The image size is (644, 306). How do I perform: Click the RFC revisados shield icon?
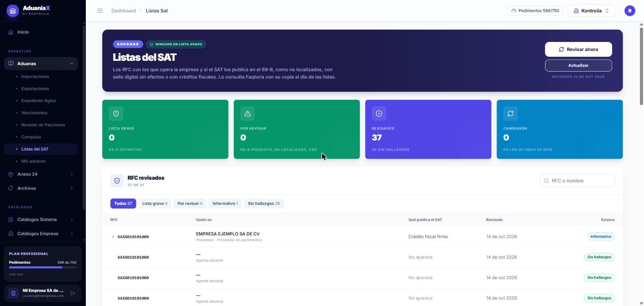coord(117,181)
